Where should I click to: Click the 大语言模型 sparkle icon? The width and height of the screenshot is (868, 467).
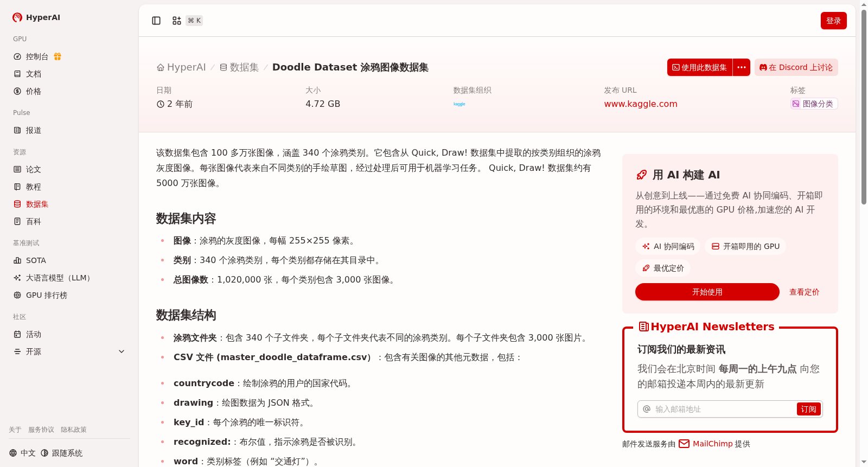[x=17, y=278]
